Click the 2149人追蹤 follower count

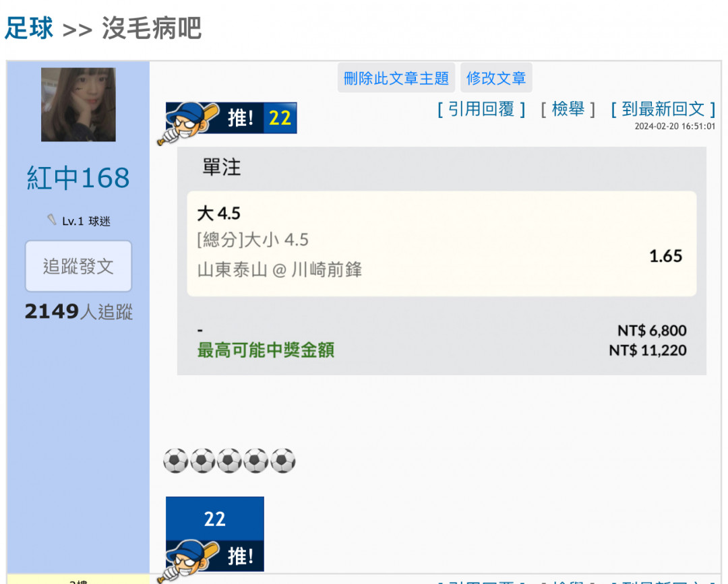[78, 312]
